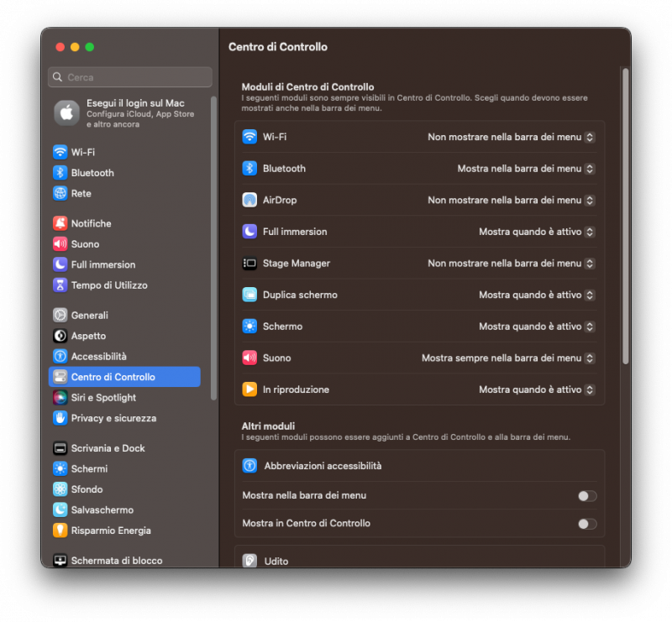Click the Privacy e sicurezza hand icon
The image size is (672, 622).
click(60, 418)
